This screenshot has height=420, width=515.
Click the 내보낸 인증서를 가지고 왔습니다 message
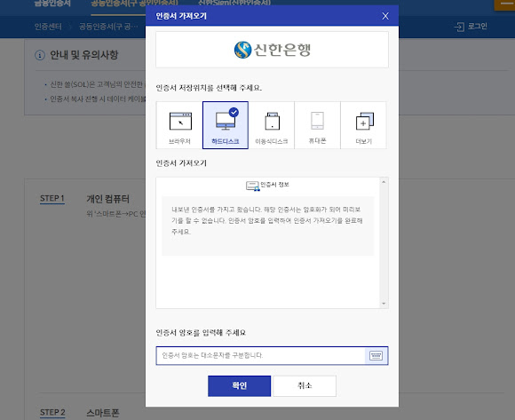(266, 220)
